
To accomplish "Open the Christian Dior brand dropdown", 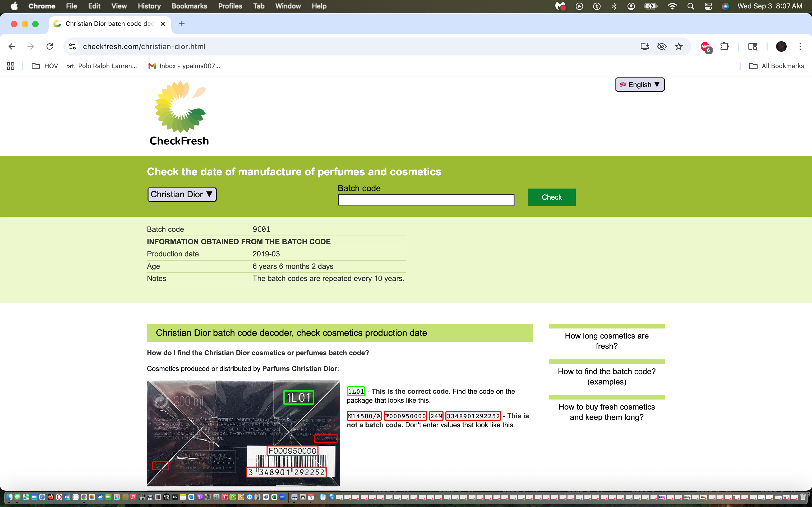I will pyautogui.click(x=182, y=195).
